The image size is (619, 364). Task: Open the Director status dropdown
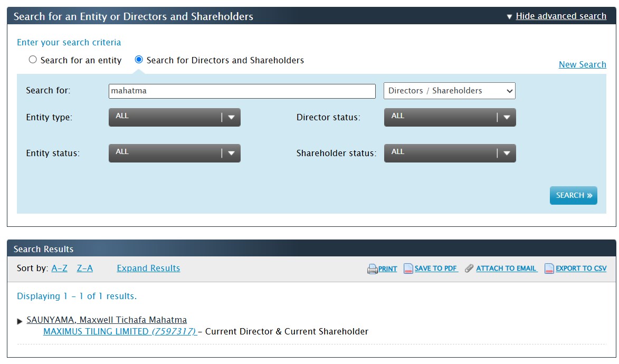[x=450, y=117]
